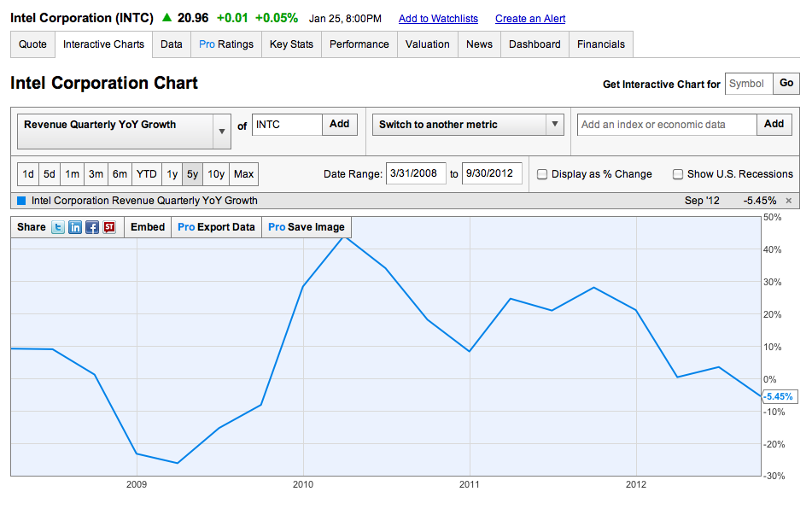Viewport: 812px width, 509px height.
Task: Select the 5d time range
Action: (50, 174)
